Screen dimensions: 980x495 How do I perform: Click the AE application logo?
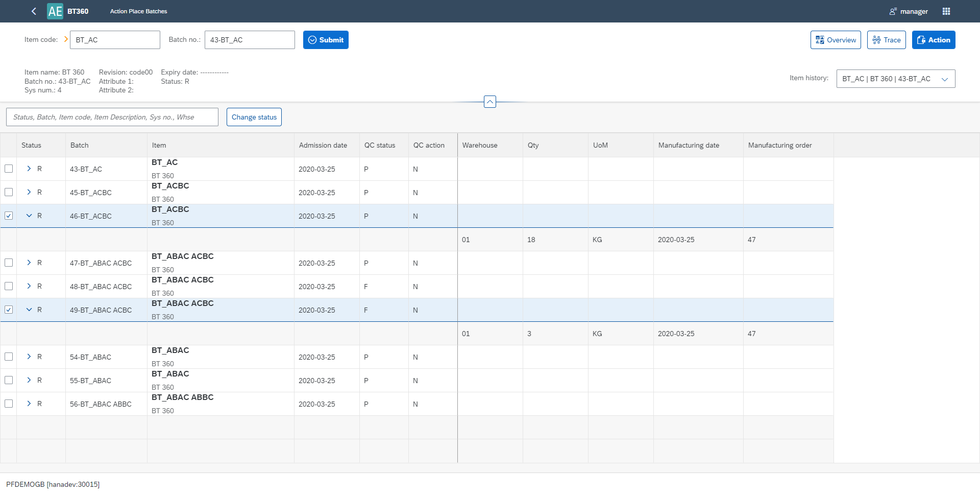tap(55, 11)
